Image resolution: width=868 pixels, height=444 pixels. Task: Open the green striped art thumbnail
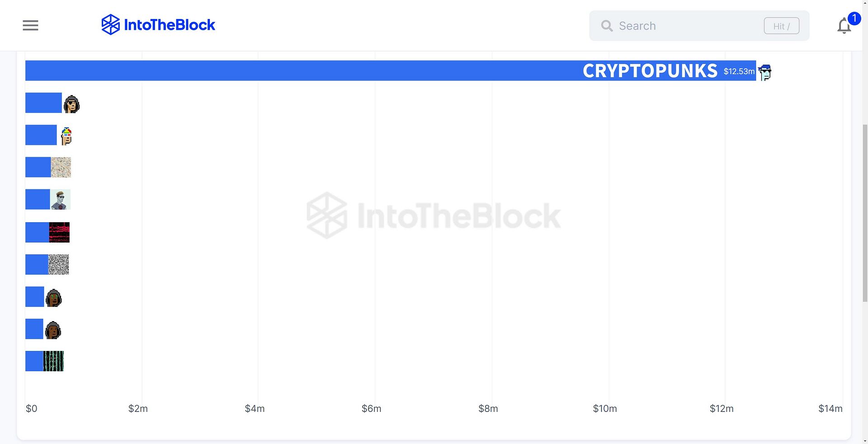(x=54, y=361)
